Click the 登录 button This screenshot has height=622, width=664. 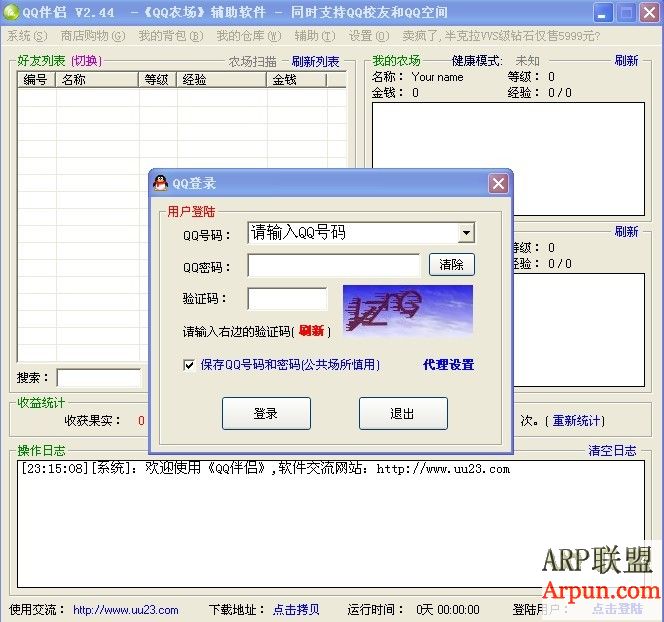266,413
